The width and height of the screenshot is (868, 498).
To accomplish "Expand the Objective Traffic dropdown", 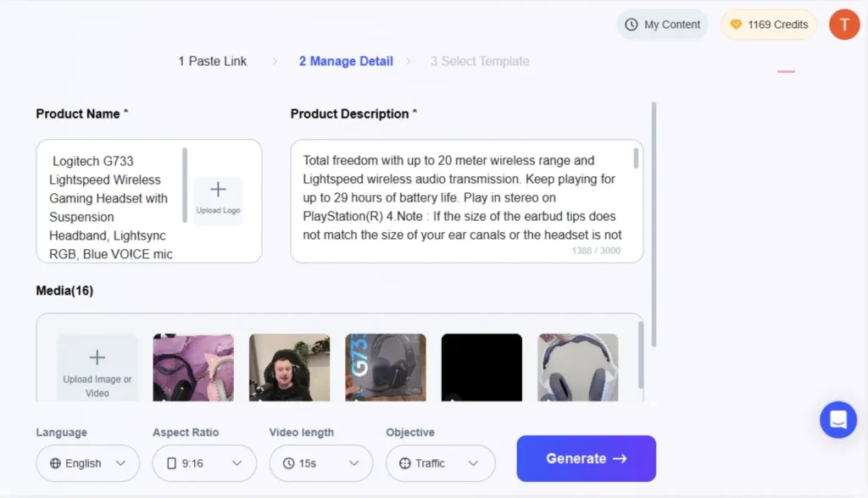I will pyautogui.click(x=440, y=463).
